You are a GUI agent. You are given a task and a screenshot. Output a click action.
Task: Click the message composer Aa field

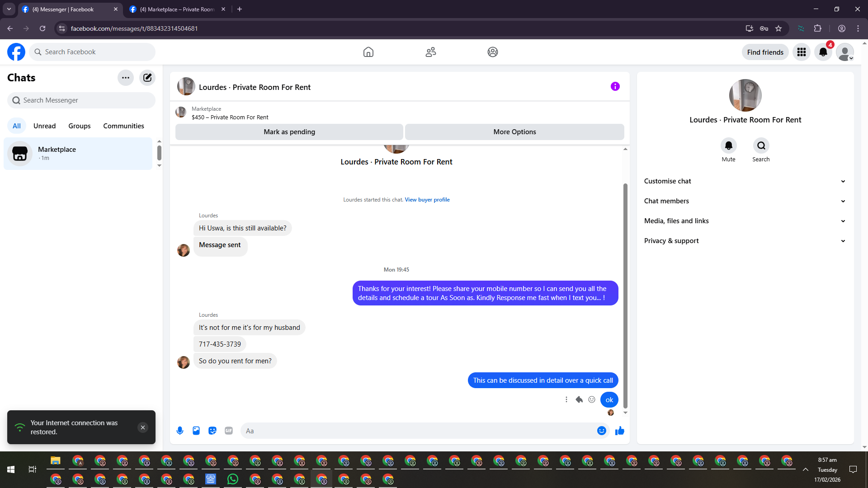pos(425,431)
